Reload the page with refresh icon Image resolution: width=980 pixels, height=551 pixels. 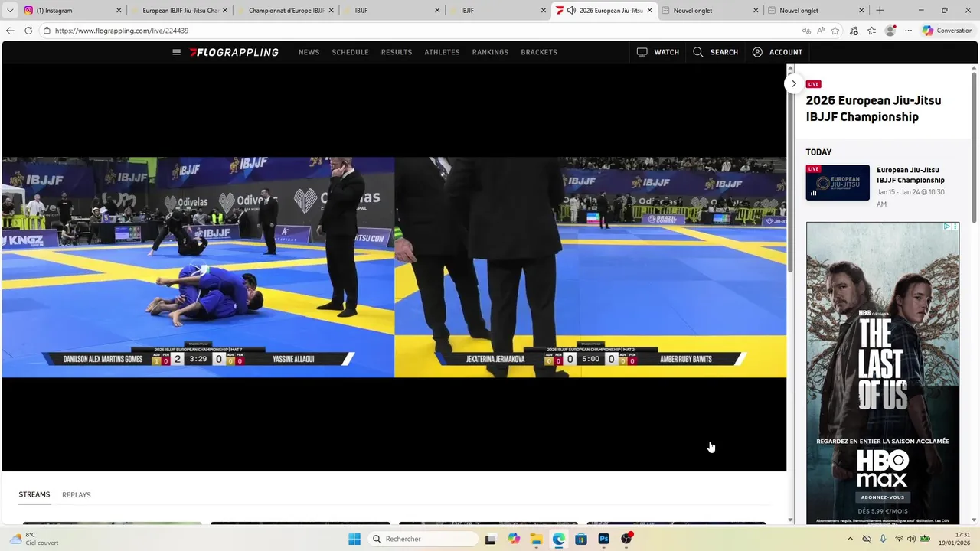28,31
